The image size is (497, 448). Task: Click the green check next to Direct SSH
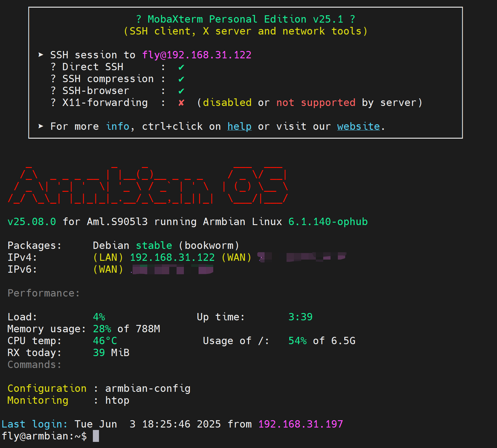pos(181,67)
